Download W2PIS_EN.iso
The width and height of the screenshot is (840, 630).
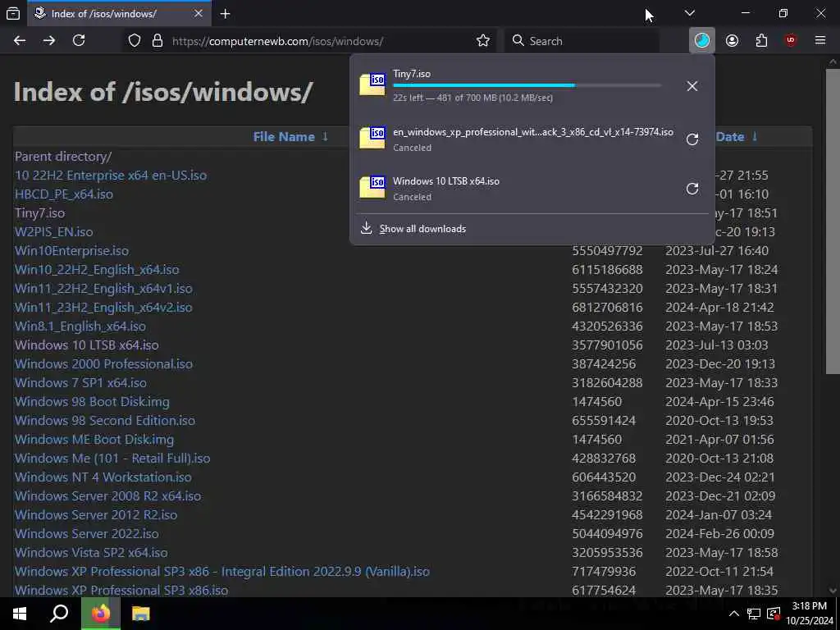(x=53, y=232)
